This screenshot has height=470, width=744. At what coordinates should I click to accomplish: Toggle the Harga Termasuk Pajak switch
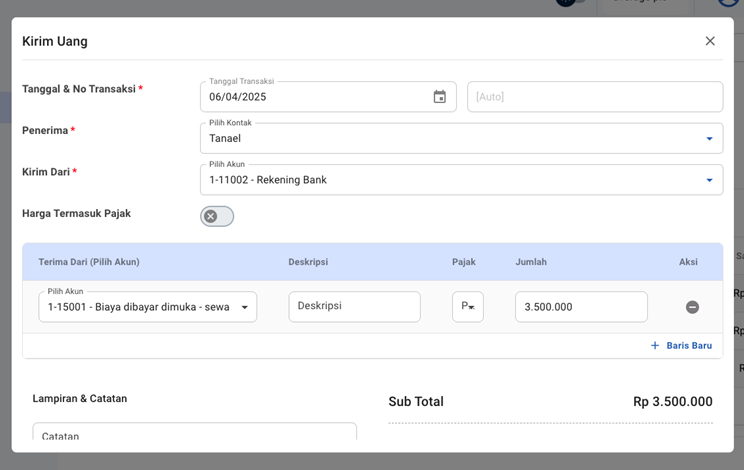click(216, 216)
